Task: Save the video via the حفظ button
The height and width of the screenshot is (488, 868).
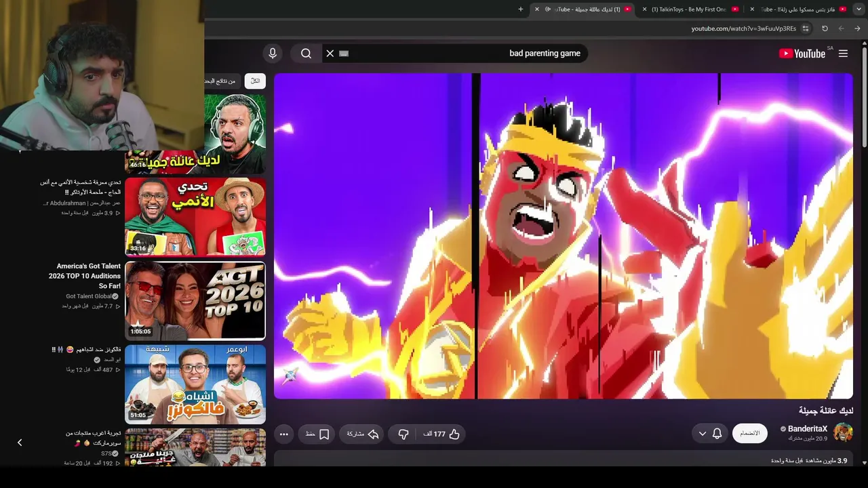Action: [x=317, y=434]
